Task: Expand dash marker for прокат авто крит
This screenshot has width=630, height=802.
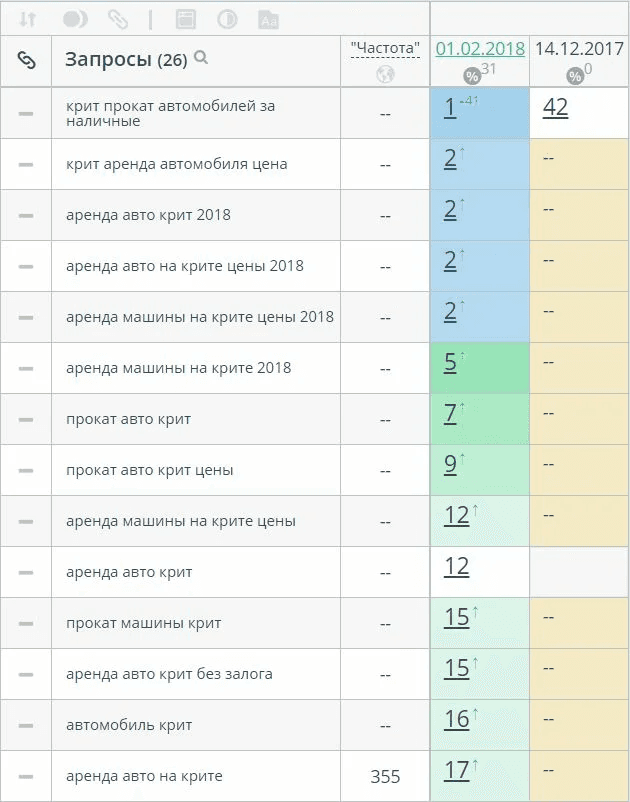Action: (x=26, y=419)
